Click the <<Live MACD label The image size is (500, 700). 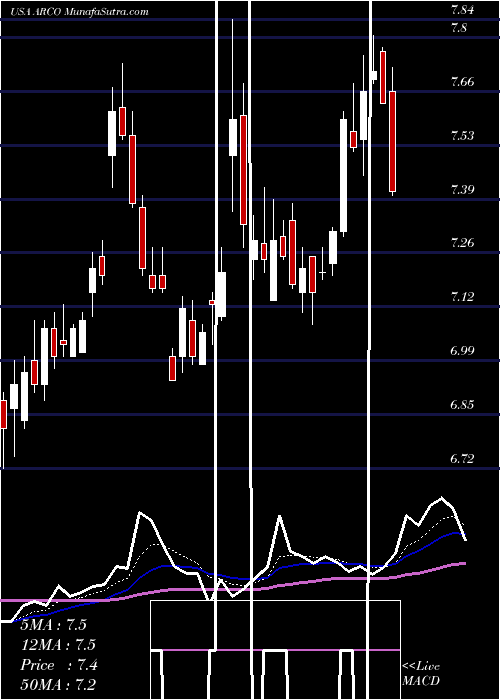point(421,673)
